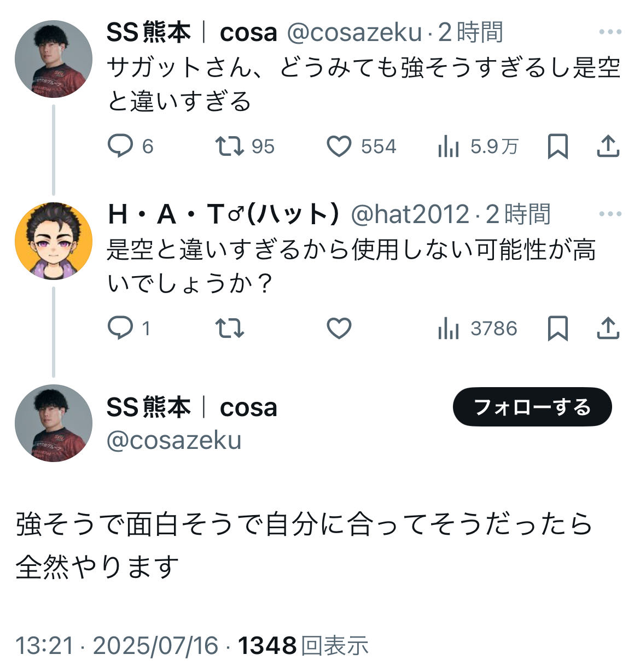640x672 pixels.
Task: Share cosa's first tweet
Action: pyautogui.click(x=608, y=147)
